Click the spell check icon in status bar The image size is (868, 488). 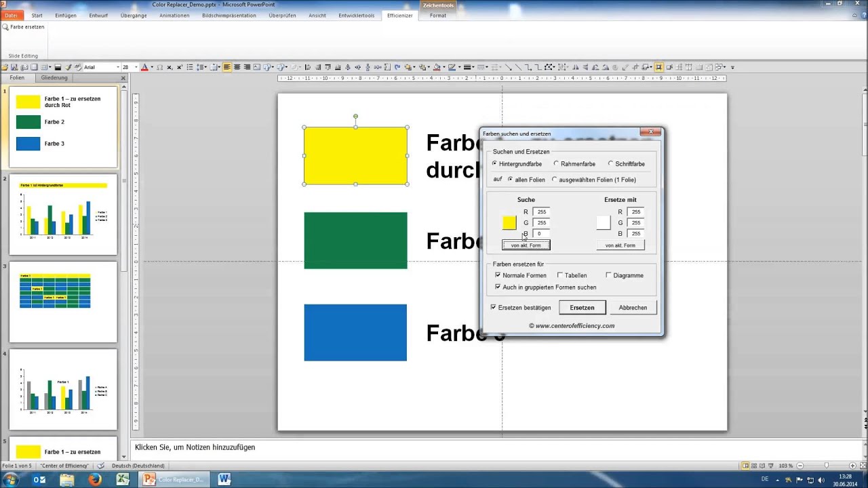tap(101, 466)
